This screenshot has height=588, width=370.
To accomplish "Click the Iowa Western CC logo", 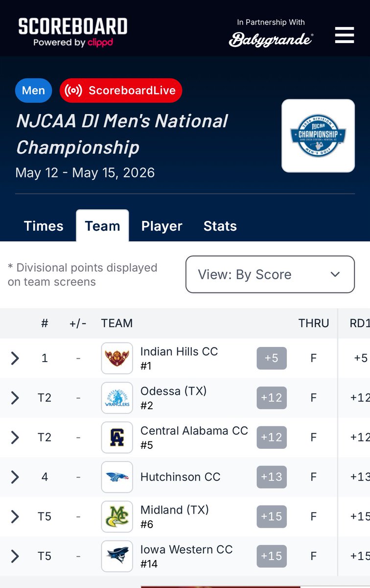I will pyautogui.click(x=117, y=556).
